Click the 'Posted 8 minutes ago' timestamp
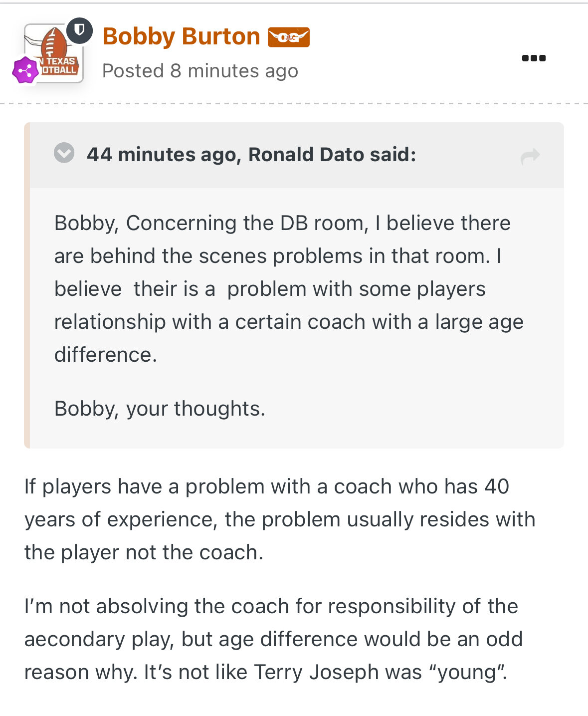 pos(200,71)
